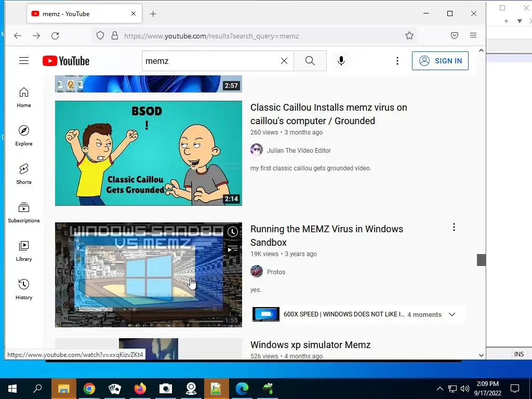This screenshot has width=532, height=399.
Task: Open Classic Caillou video thumbnail
Action: (149, 153)
